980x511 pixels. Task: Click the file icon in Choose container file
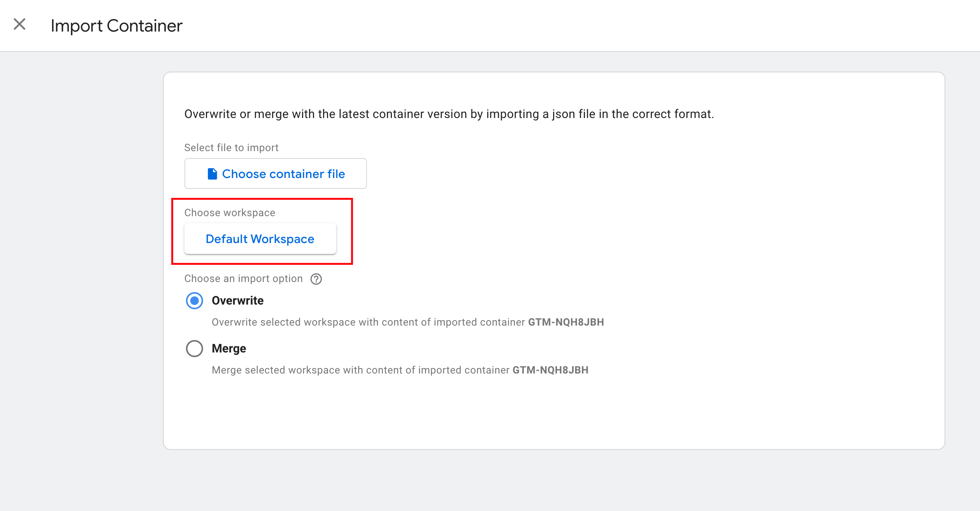(212, 174)
